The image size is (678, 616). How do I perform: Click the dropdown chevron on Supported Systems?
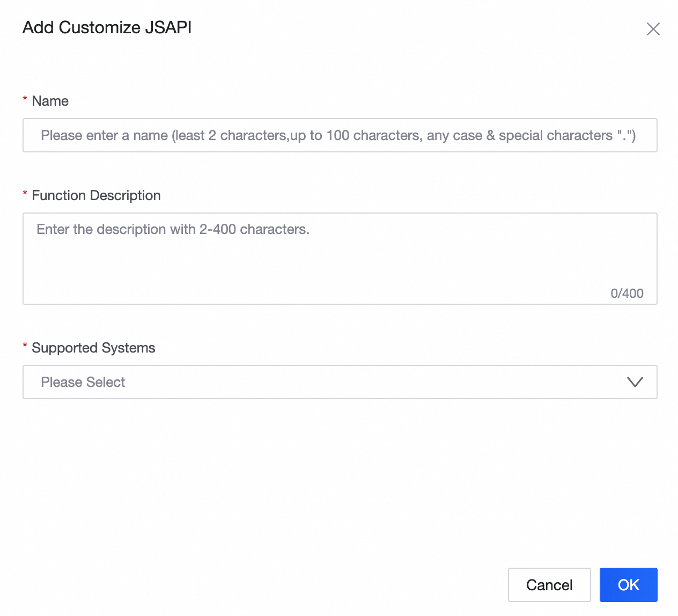(635, 382)
